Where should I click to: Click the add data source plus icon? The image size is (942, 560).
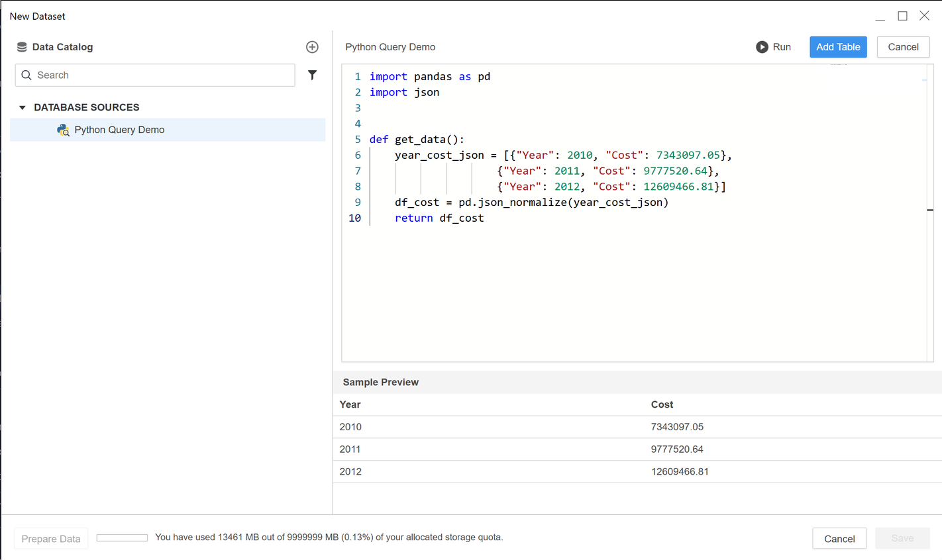[312, 47]
